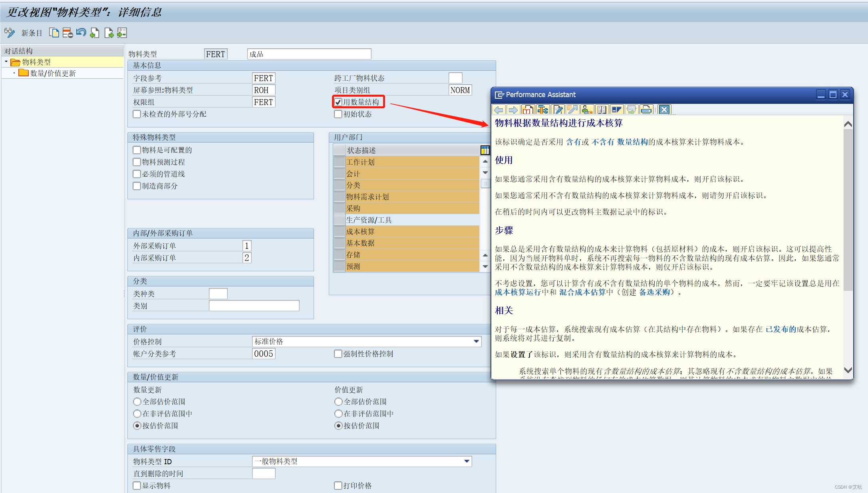Open the 价格控制 dropdown
The height and width of the screenshot is (493, 868).
point(476,341)
